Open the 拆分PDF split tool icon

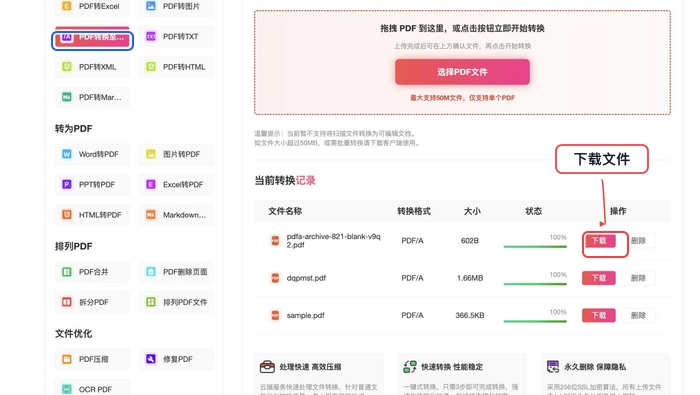coord(67,302)
